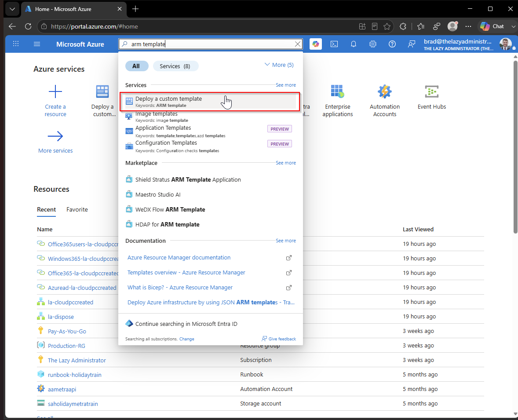Screen dimensions: 518x420
Task: Open browser Favorites list icon
Action: pyautogui.click(x=420, y=26)
